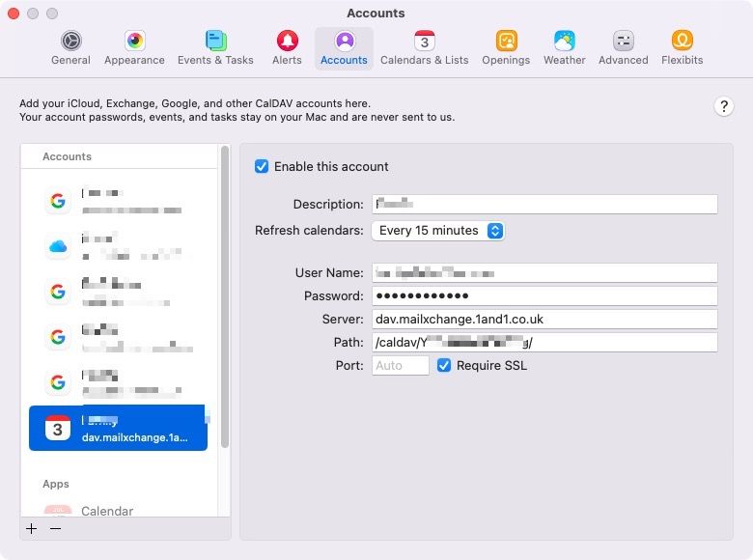Open Refresh calendars dropdown Every 15 minutes

coord(438,231)
